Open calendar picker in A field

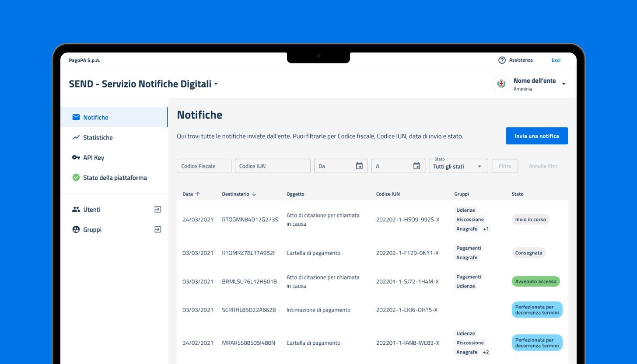point(416,166)
